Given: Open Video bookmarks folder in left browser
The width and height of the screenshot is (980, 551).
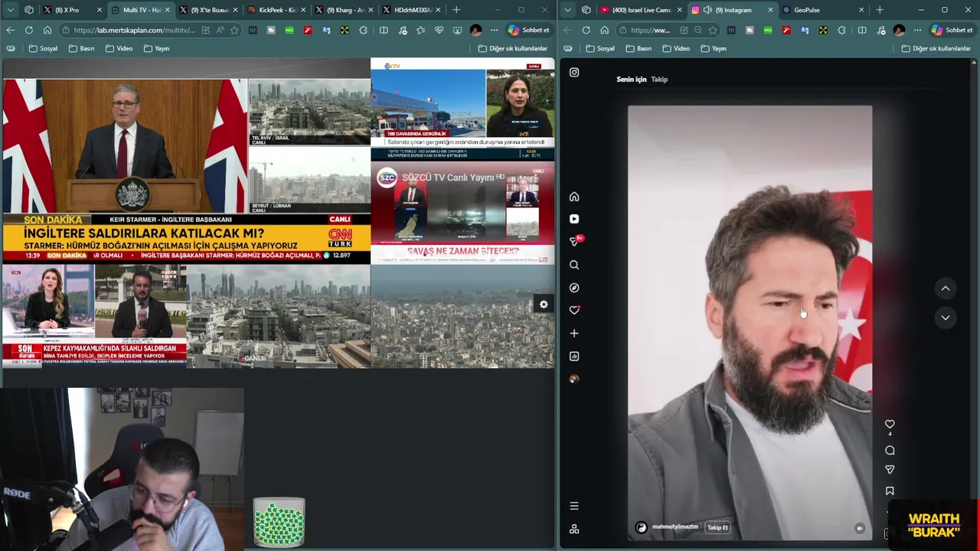Looking at the screenshot, I should pyautogui.click(x=119, y=48).
